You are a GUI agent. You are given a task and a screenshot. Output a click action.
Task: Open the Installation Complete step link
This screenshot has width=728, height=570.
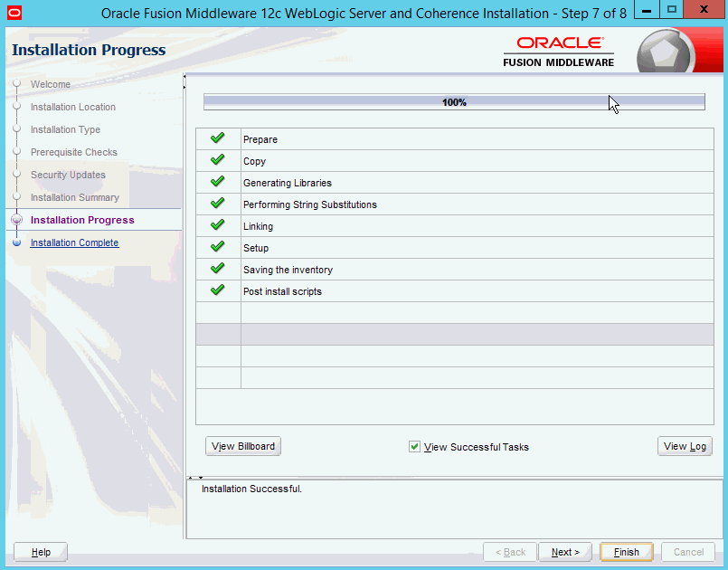(x=74, y=242)
